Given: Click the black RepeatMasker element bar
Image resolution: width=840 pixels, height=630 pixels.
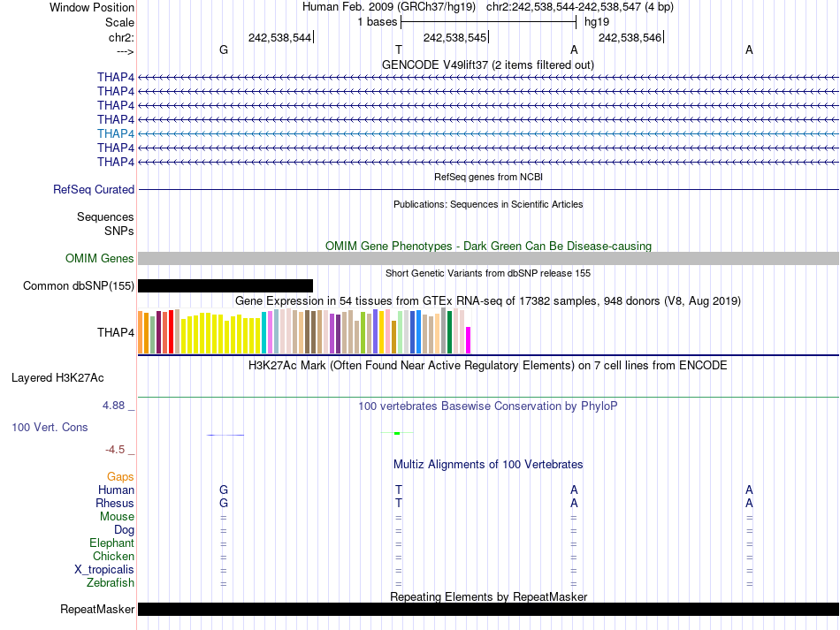Looking at the screenshot, I should pos(488,610).
